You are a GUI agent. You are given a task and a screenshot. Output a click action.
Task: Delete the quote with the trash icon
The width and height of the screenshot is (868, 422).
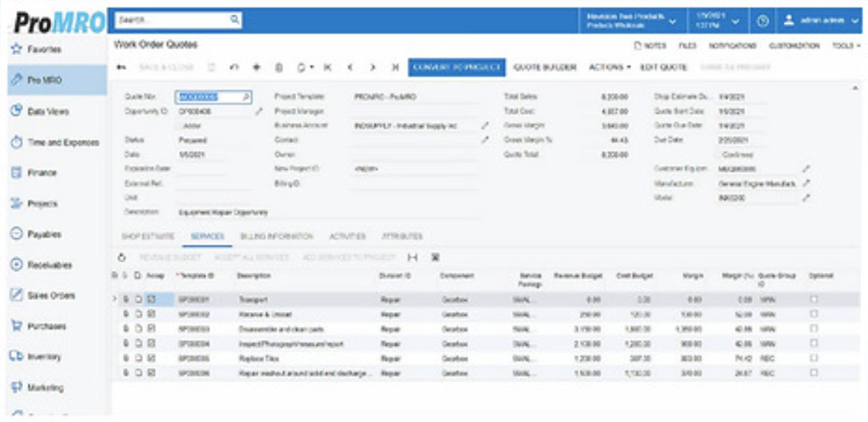tap(279, 67)
